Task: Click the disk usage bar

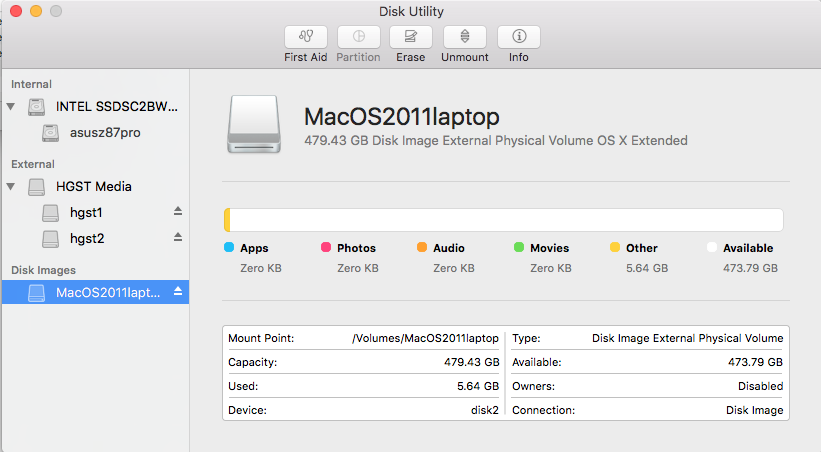Action: (504, 220)
